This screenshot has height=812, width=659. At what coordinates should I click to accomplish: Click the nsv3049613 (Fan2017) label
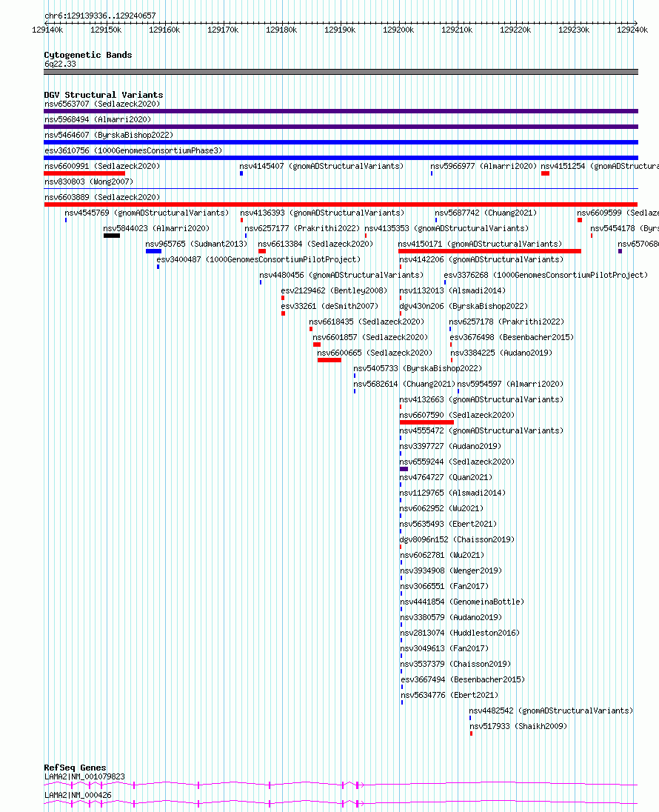[x=444, y=648]
